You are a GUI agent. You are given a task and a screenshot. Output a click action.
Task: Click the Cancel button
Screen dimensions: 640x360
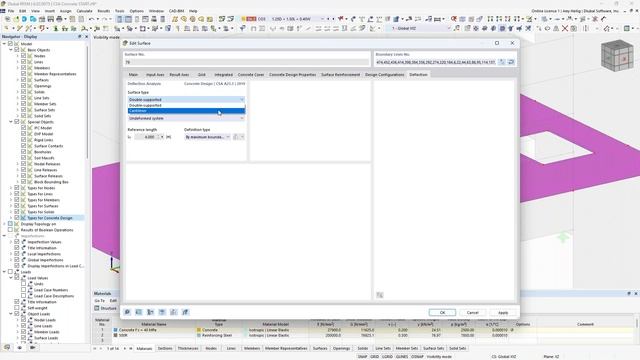[x=473, y=312]
